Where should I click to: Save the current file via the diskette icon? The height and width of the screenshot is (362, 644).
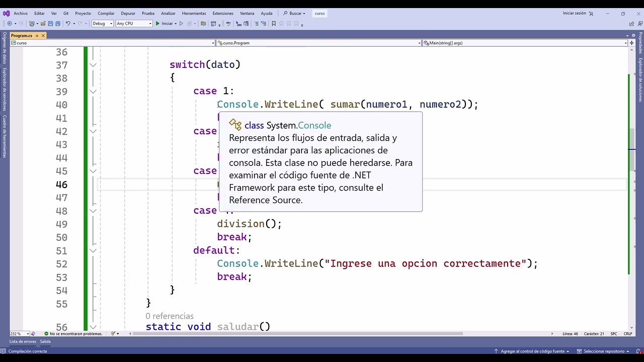tap(50, 24)
